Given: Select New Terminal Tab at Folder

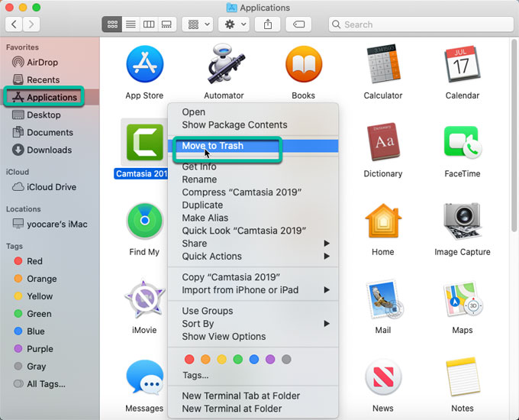Looking at the screenshot, I should click(253, 396).
